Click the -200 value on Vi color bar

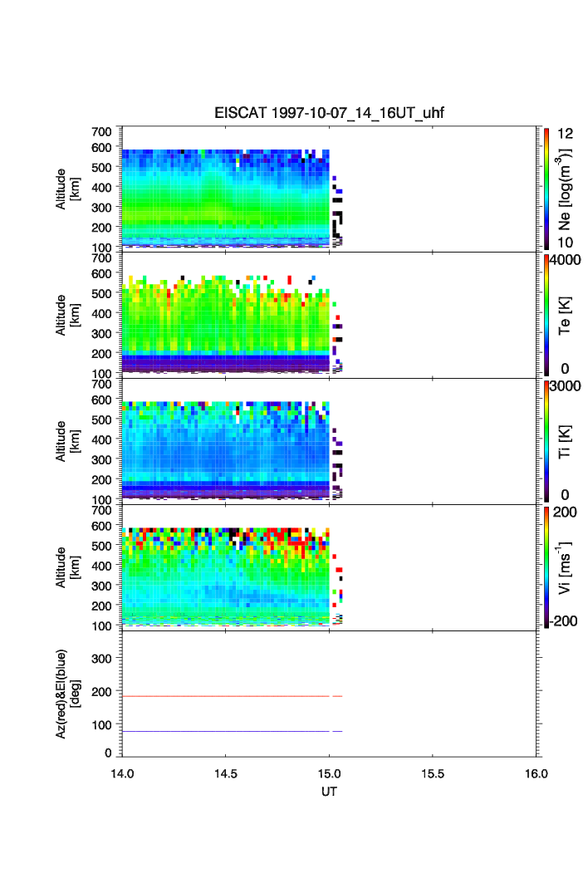click(564, 621)
